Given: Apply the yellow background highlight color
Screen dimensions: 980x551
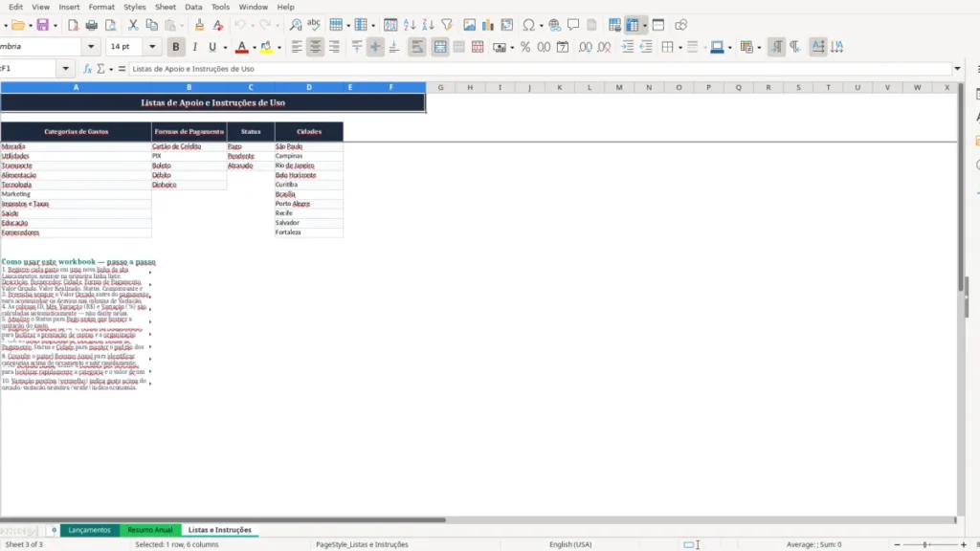Looking at the screenshot, I should (x=266, y=47).
